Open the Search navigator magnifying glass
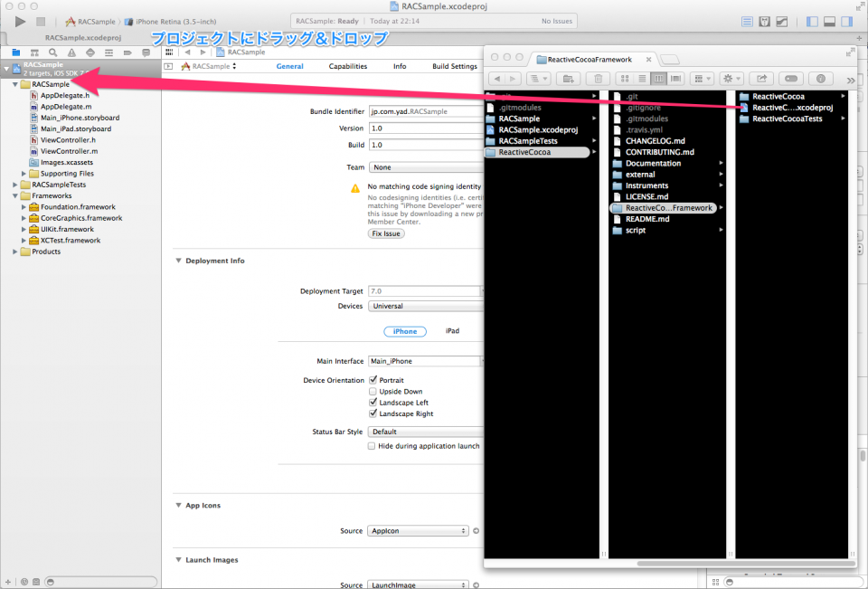868x589 pixels. (x=53, y=52)
